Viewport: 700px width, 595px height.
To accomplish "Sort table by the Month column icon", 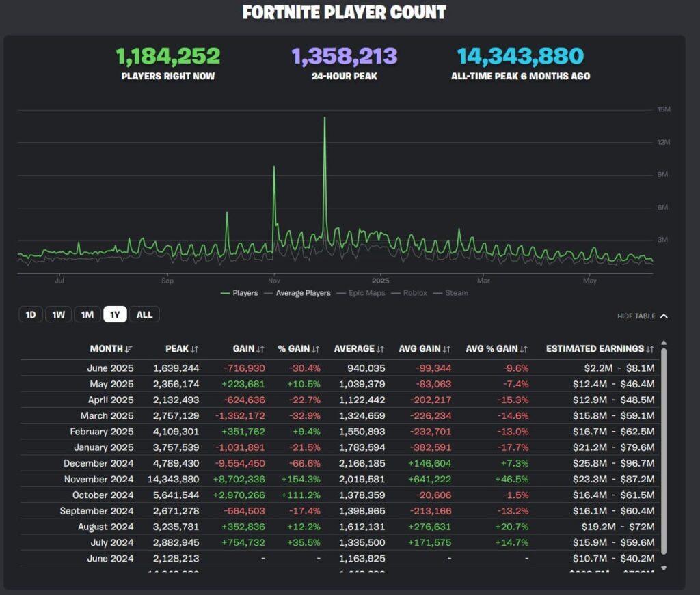I will 129,349.
